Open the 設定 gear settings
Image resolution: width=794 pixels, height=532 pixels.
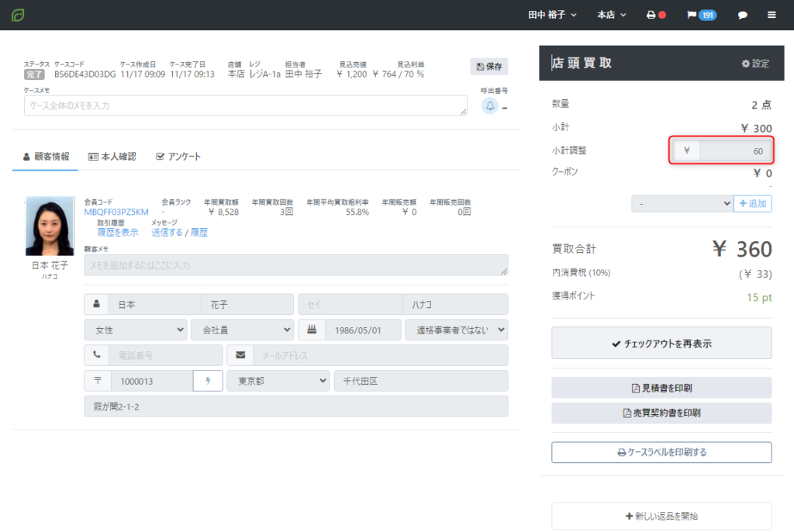(755, 64)
